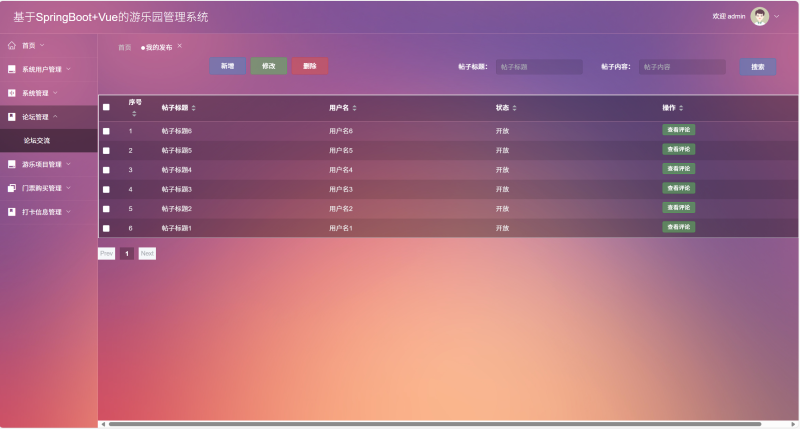View comments for 帖子标题3 row
The height and width of the screenshot is (429, 800).
coord(679,188)
